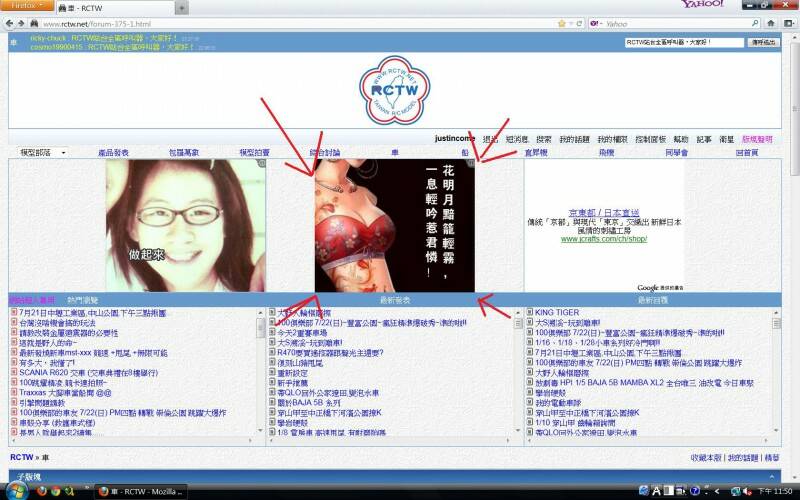Open the SCANIA R620 thread
Viewport: 800px width, 500px height.
[89, 373]
